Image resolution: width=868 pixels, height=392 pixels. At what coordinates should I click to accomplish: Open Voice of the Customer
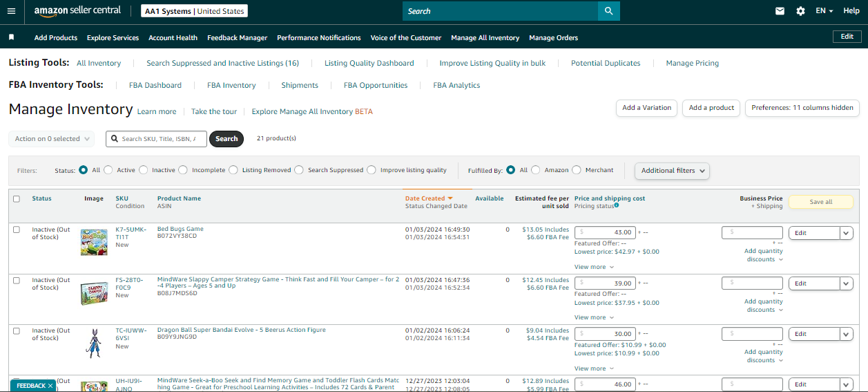click(x=406, y=37)
